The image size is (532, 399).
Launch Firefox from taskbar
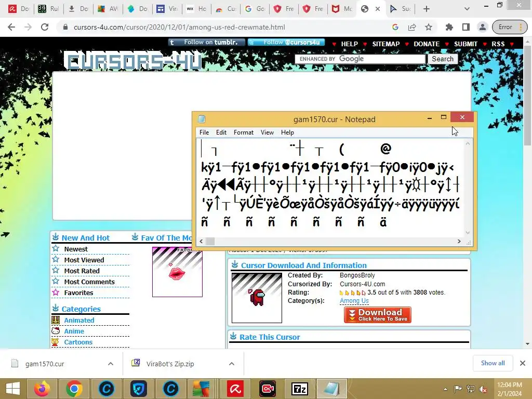[x=42, y=389]
